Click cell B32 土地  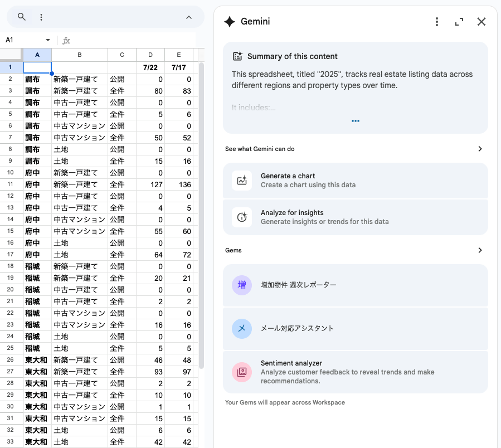click(x=80, y=430)
